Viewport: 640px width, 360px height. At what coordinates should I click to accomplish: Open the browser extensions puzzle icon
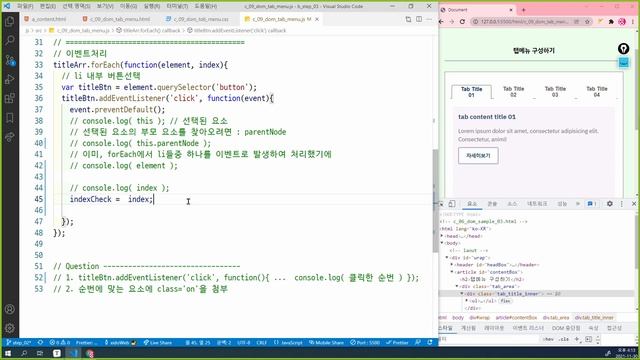coord(611,22)
